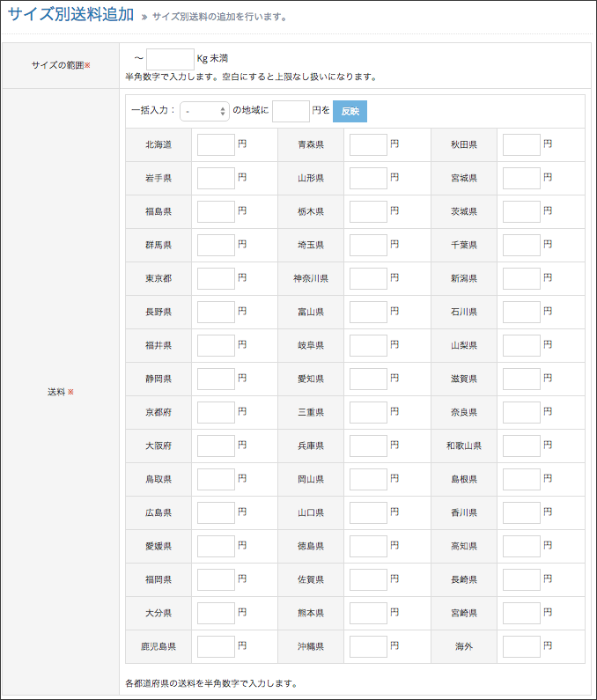The height and width of the screenshot is (700, 597).
Task: Click the Kg size range input field
Action: pos(170,59)
